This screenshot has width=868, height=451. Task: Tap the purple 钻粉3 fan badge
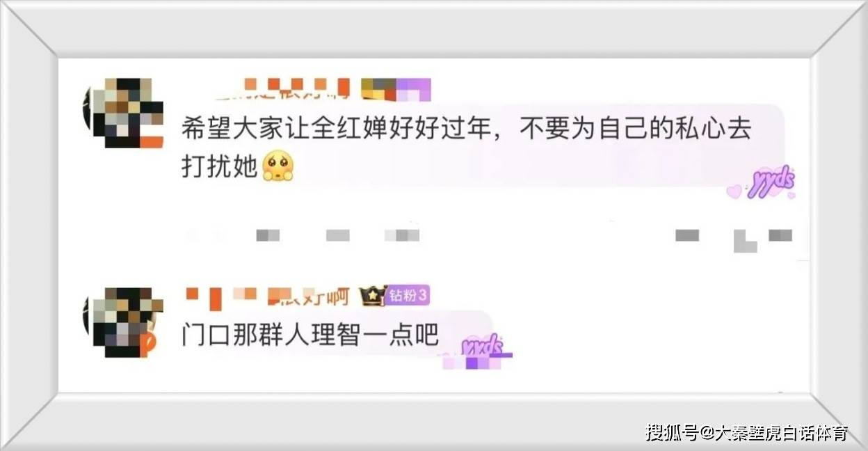[408, 296]
